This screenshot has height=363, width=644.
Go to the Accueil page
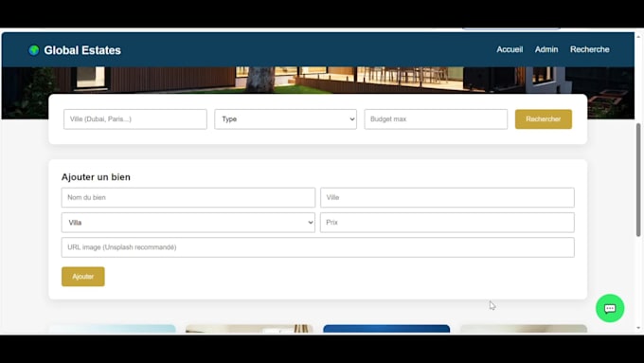point(510,49)
